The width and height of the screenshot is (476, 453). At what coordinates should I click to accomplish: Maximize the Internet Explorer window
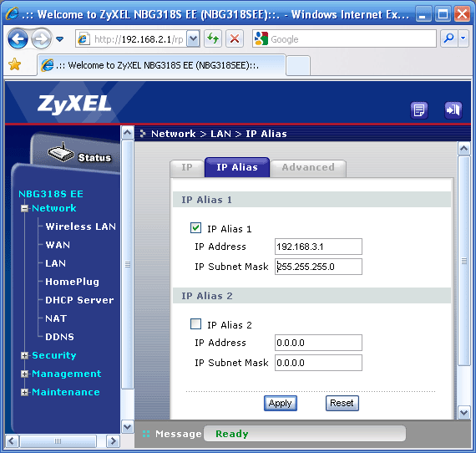pos(443,14)
